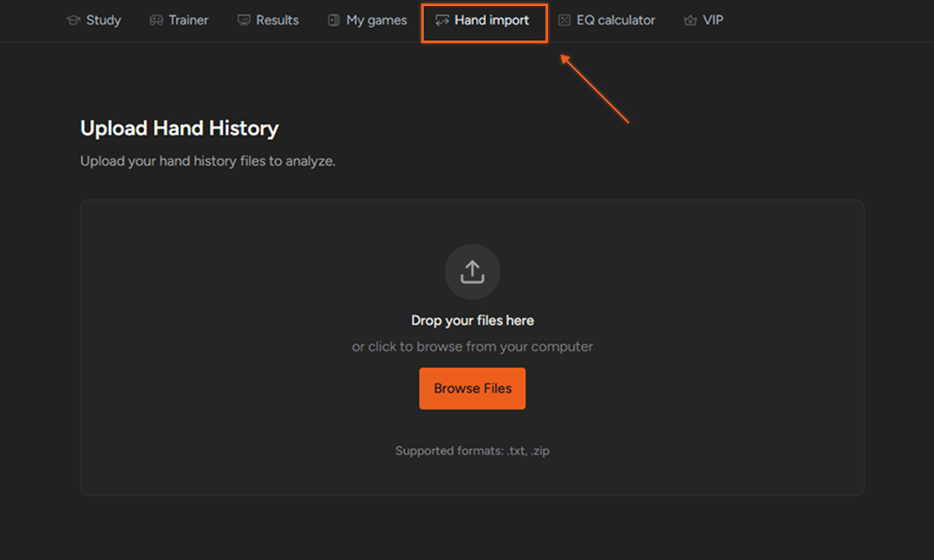
Task: Open the EQ calculator tab
Action: [606, 20]
